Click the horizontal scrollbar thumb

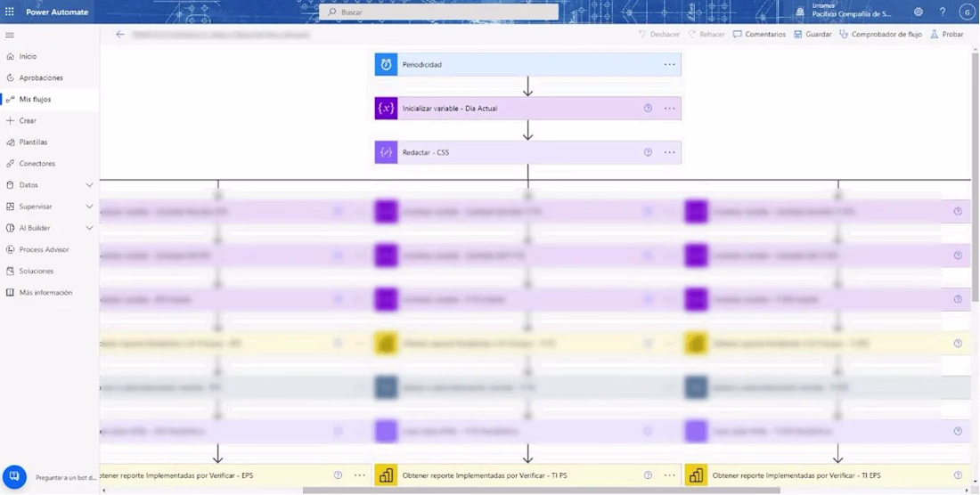coord(542,491)
